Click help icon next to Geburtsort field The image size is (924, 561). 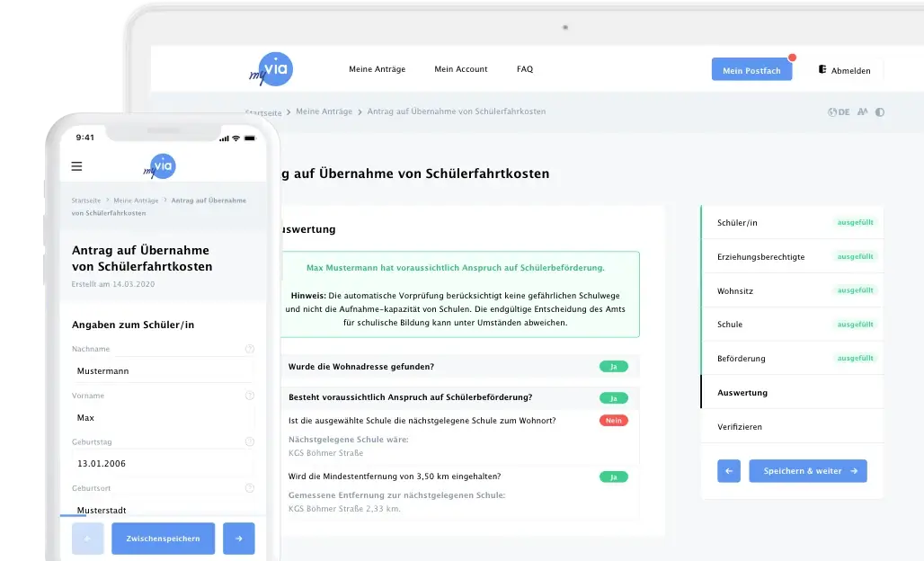250,488
